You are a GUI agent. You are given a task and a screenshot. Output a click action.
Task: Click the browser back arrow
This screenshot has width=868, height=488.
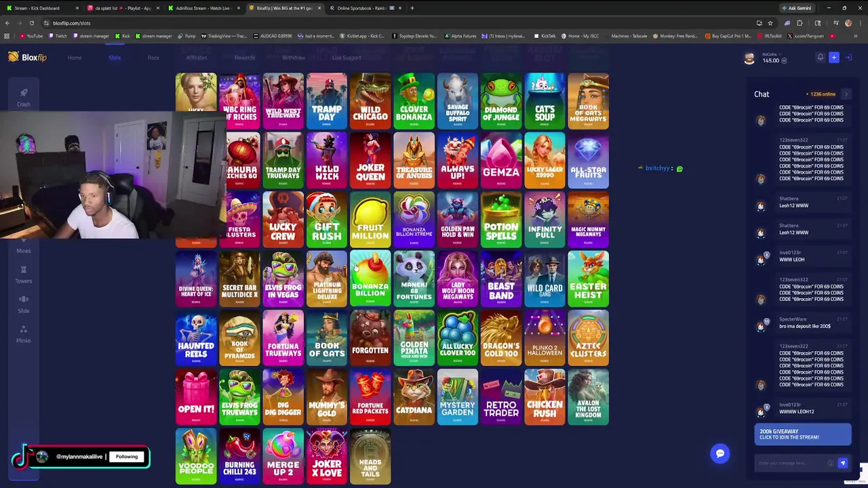pyautogui.click(x=7, y=23)
